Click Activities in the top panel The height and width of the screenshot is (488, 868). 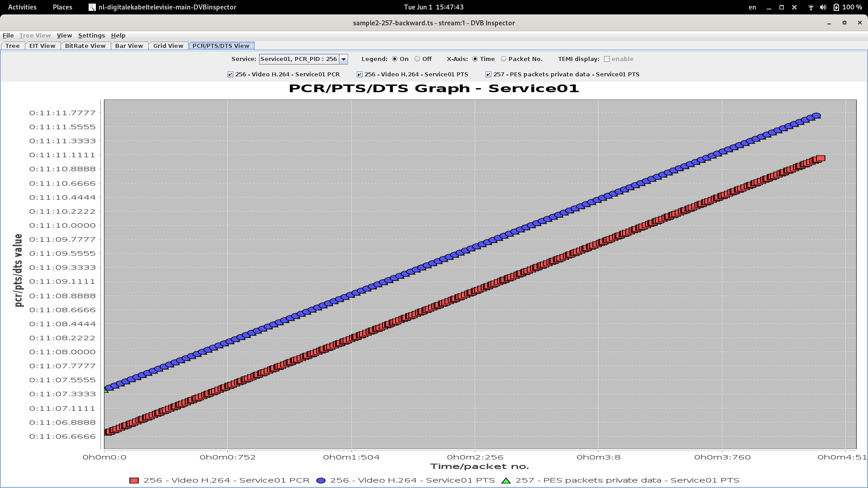[21, 7]
